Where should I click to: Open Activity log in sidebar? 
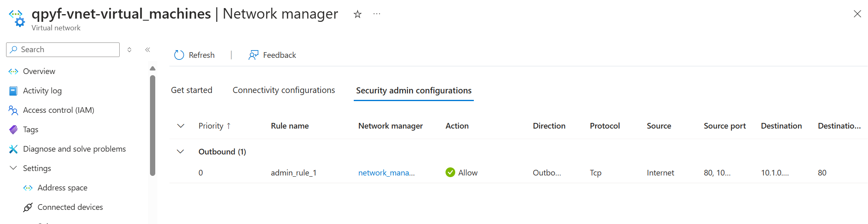tap(42, 91)
